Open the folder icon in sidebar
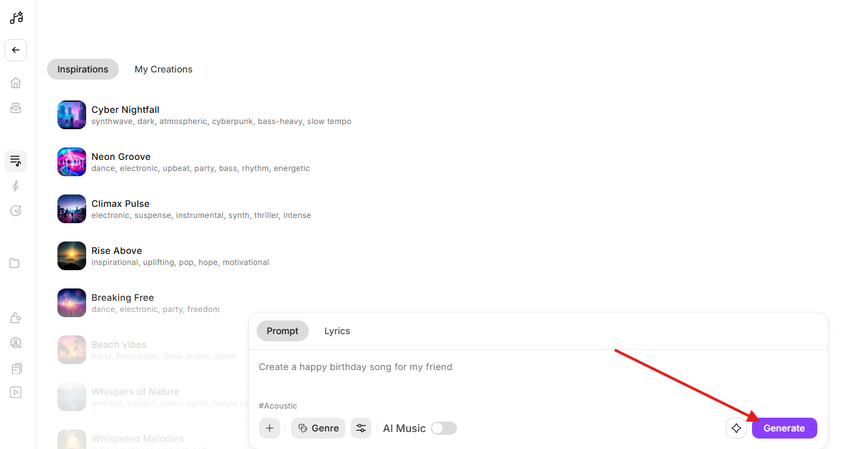The height and width of the screenshot is (449, 848). coord(15,264)
